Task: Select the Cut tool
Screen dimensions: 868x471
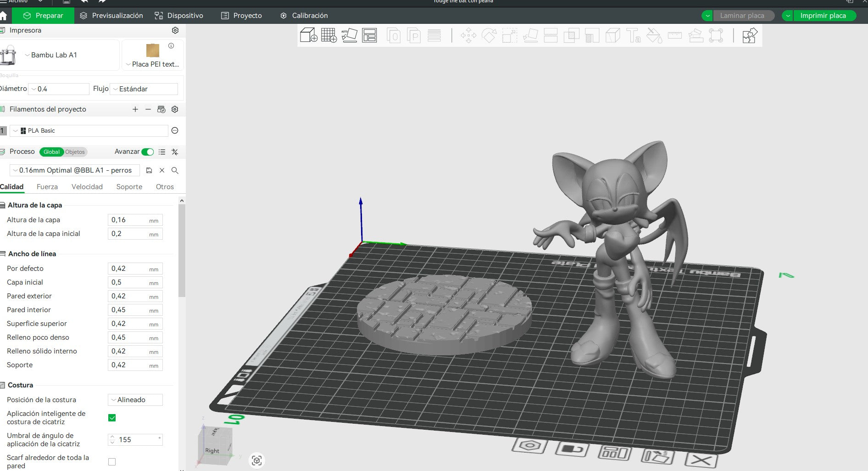Action: 551,35
